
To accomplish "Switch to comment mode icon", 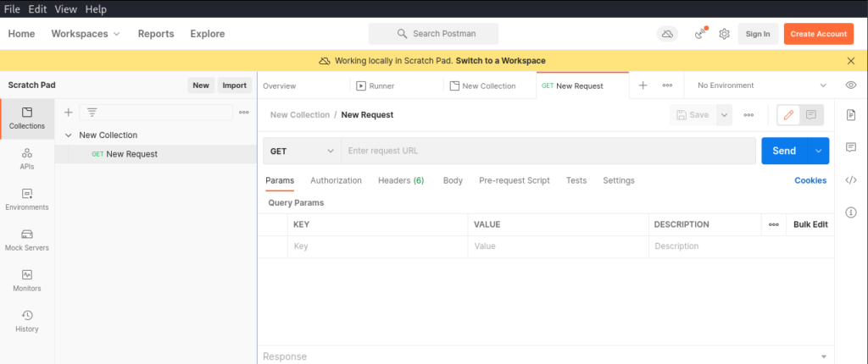I will point(811,115).
